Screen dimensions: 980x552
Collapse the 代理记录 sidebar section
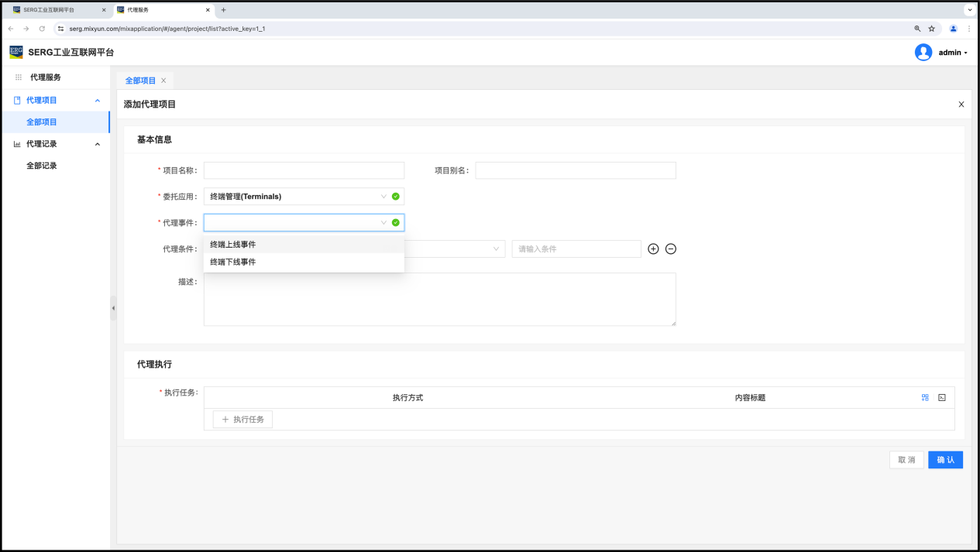click(x=97, y=144)
